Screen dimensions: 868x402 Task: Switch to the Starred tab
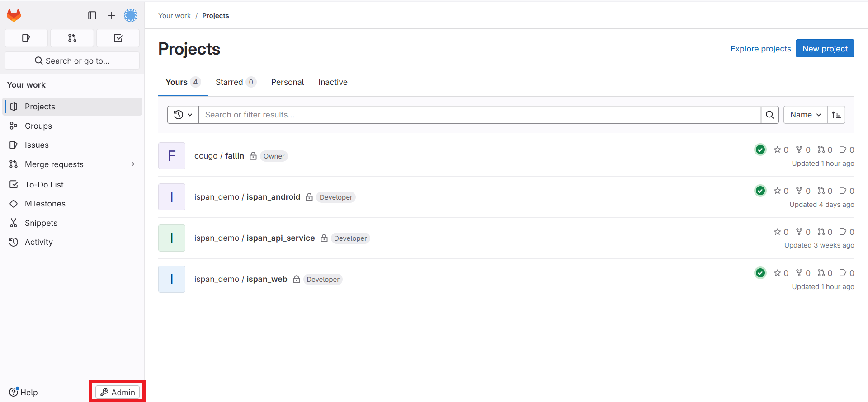tap(236, 82)
